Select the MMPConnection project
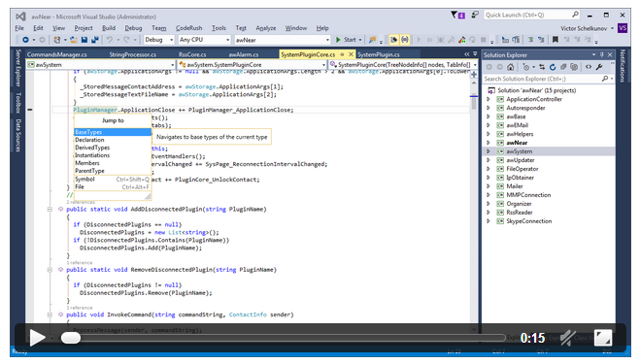Image resolution: width=640 pixels, height=364 pixels. (528, 195)
